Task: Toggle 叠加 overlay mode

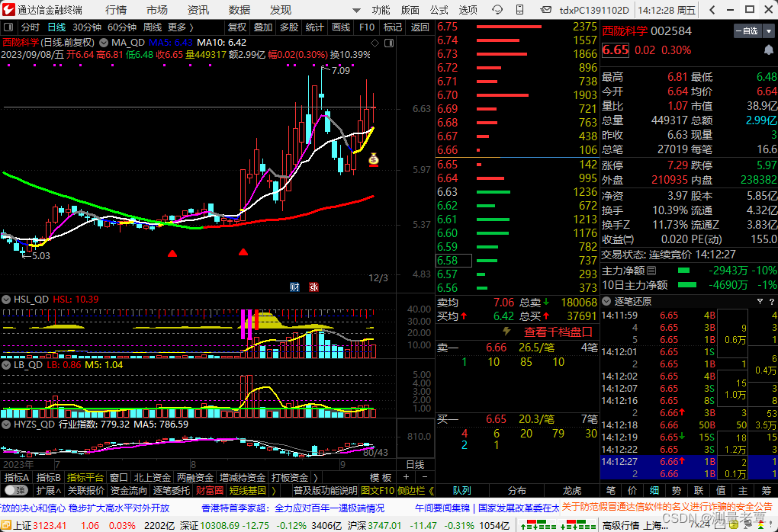Action: click(262, 27)
